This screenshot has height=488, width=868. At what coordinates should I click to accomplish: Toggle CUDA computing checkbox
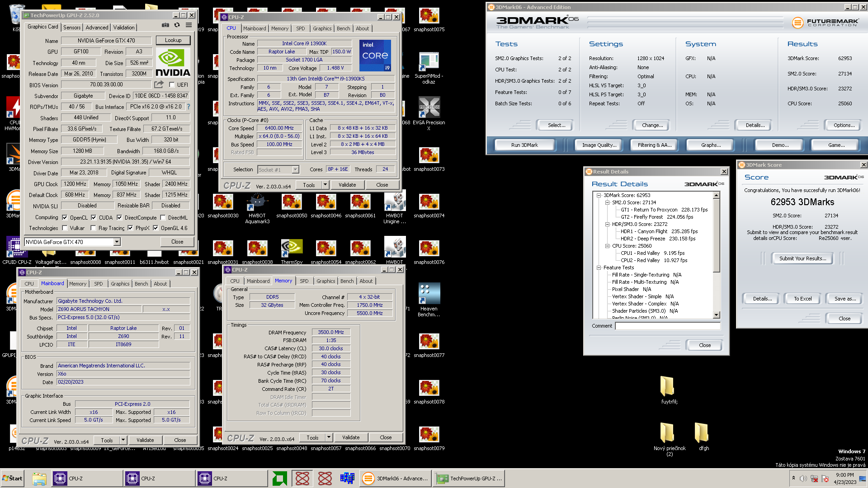coord(94,217)
